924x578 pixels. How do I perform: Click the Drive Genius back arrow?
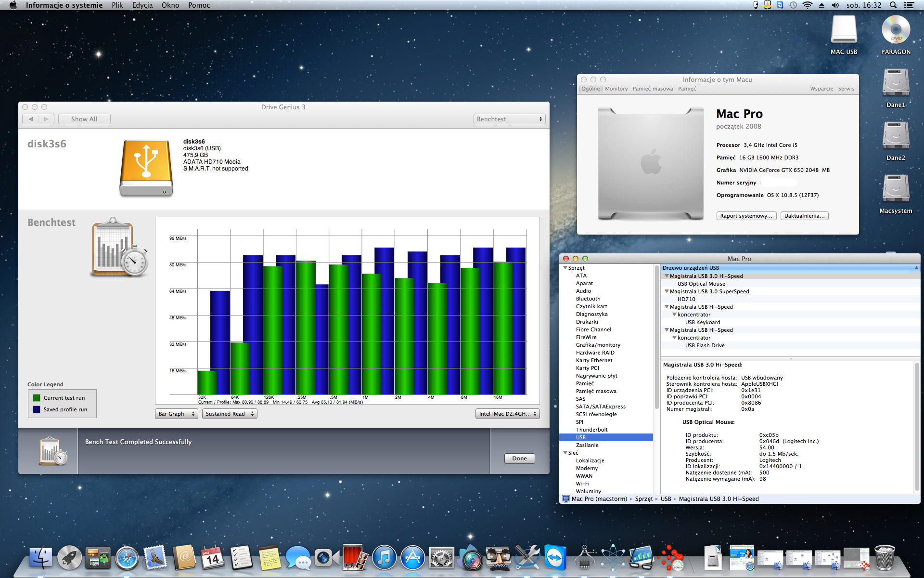tap(31, 119)
